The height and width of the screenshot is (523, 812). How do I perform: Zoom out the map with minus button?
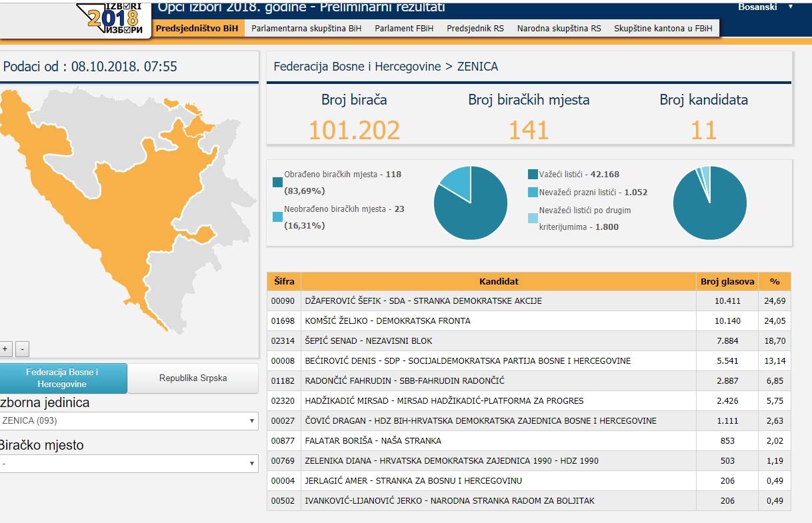point(22,348)
